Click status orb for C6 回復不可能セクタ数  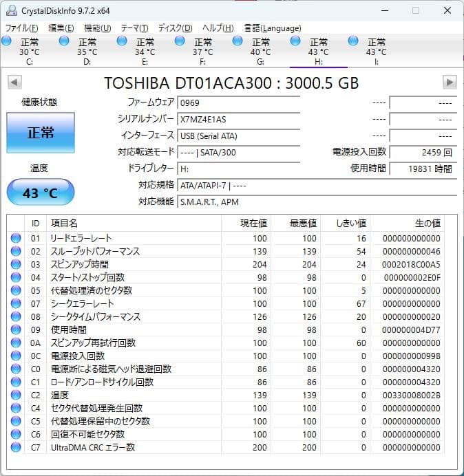coord(16,434)
